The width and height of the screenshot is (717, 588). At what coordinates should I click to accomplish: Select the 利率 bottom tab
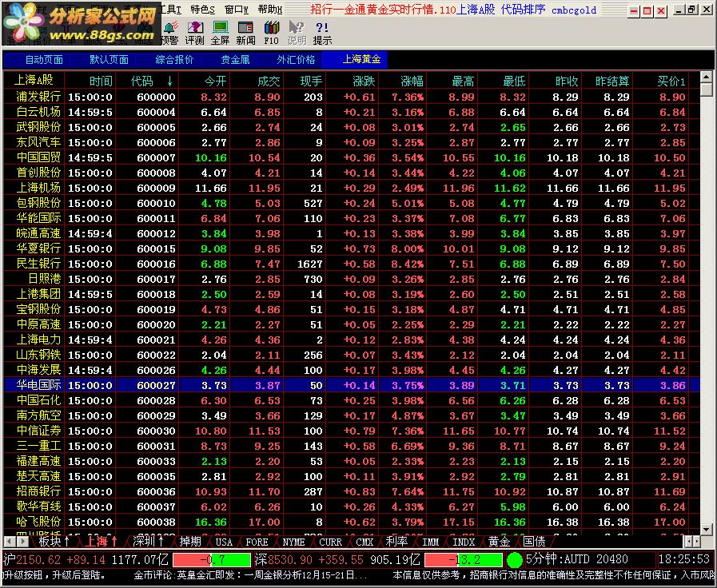(x=396, y=542)
